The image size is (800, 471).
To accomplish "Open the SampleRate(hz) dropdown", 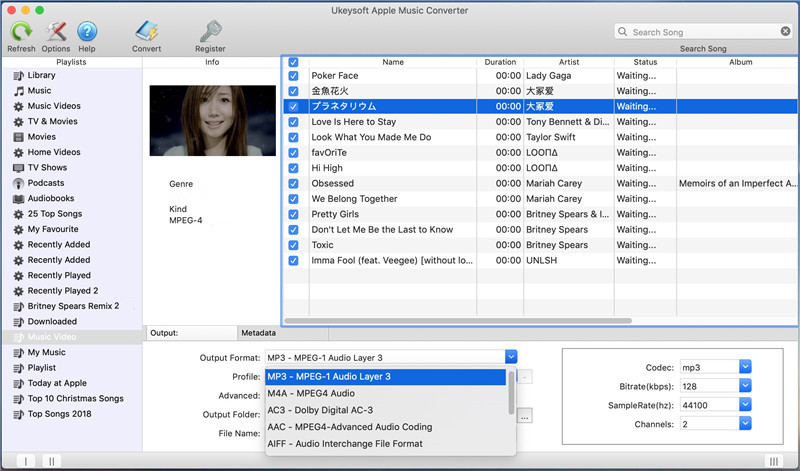I will (x=745, y=405).
